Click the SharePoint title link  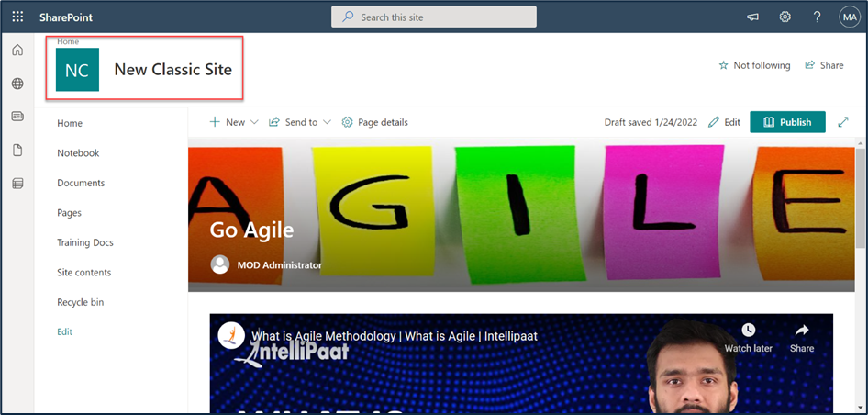click(x=66, y=17)
